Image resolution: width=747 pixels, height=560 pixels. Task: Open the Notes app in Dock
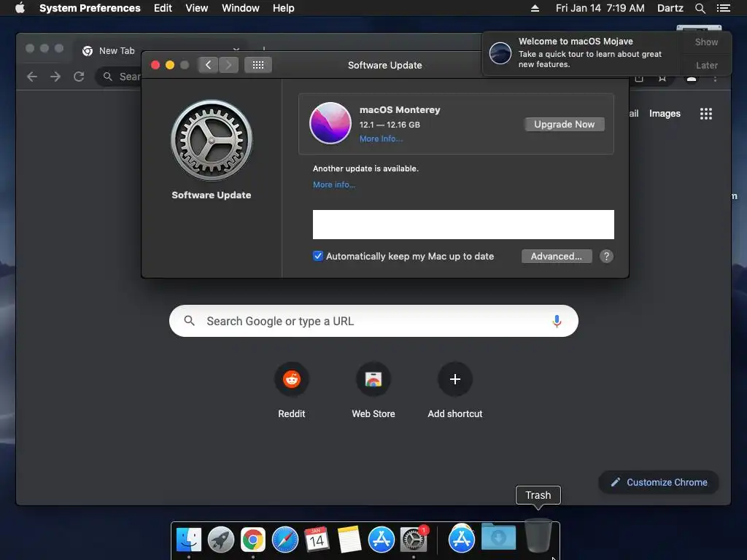click(349, 540)
